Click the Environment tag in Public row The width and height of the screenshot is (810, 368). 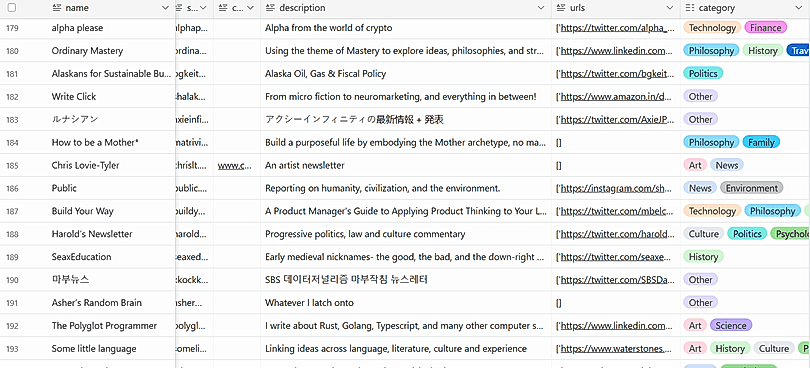pyautogui.click(x=752, y=188)
